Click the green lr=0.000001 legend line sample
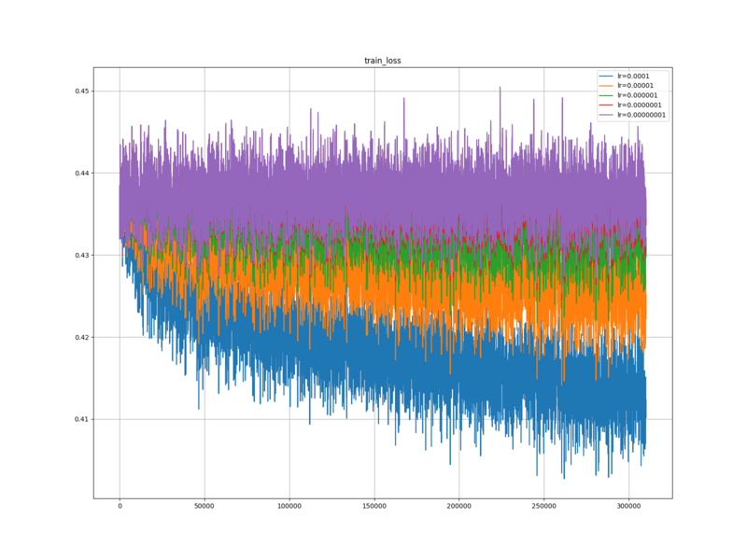 (606, 95)
